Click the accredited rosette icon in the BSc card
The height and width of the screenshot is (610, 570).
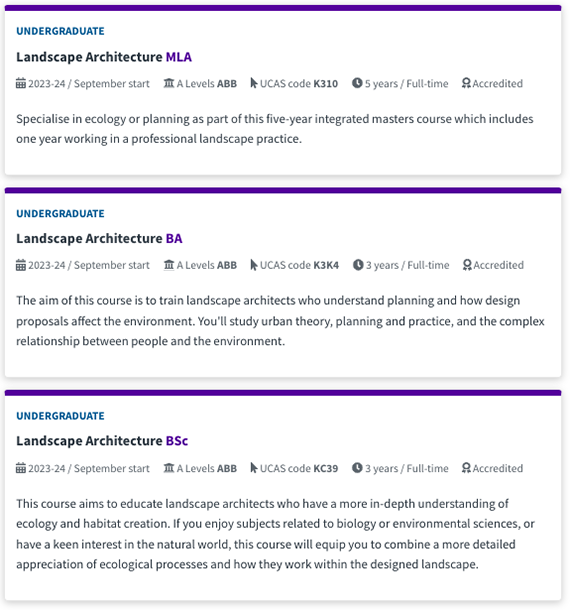(x=466, y=468)
